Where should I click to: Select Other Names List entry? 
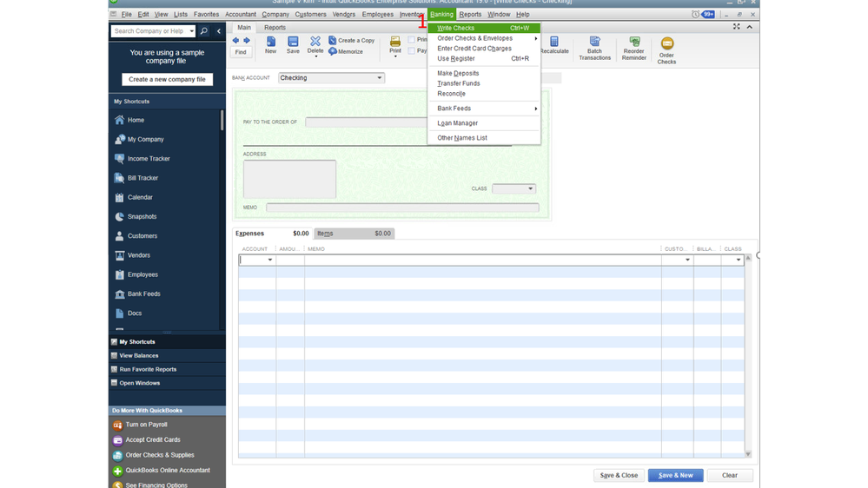484,138
